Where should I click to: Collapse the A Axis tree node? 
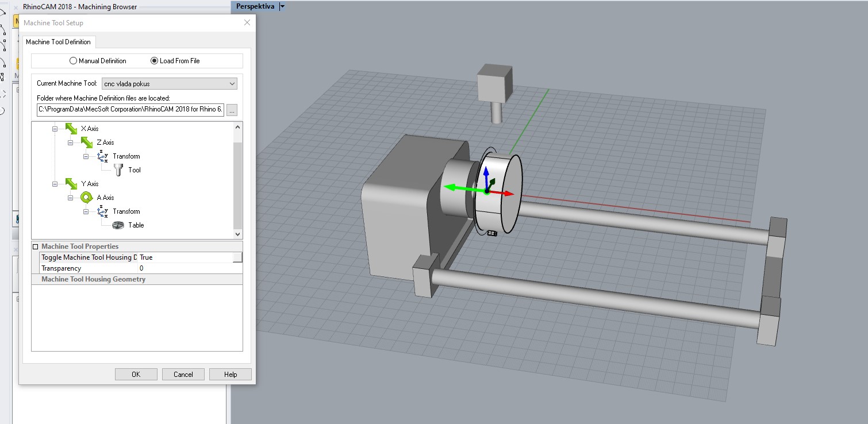(71, 198)
